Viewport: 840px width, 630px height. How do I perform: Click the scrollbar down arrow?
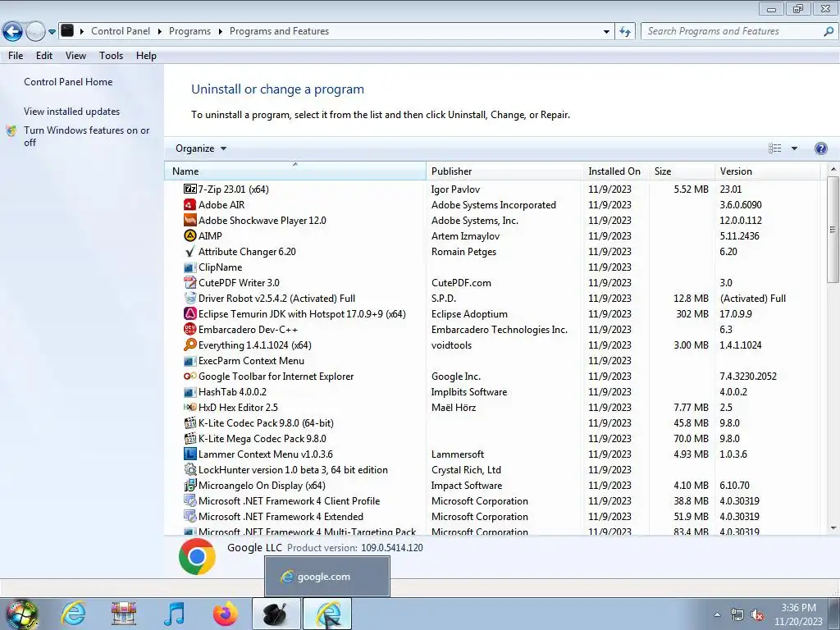[x=833, y=528]
